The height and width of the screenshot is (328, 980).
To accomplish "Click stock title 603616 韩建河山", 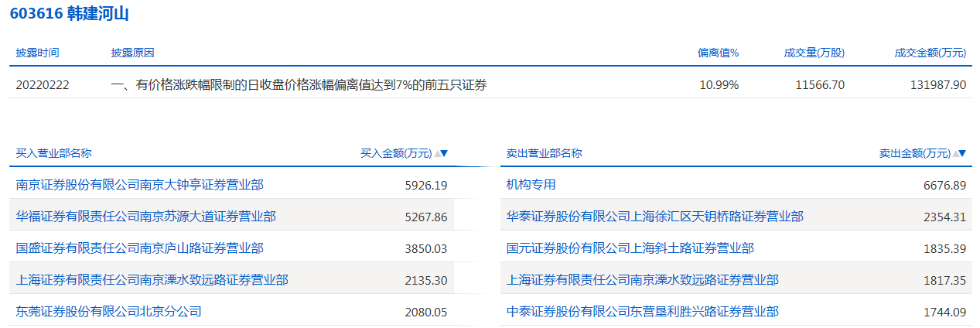I will click(x=70, y=13).
